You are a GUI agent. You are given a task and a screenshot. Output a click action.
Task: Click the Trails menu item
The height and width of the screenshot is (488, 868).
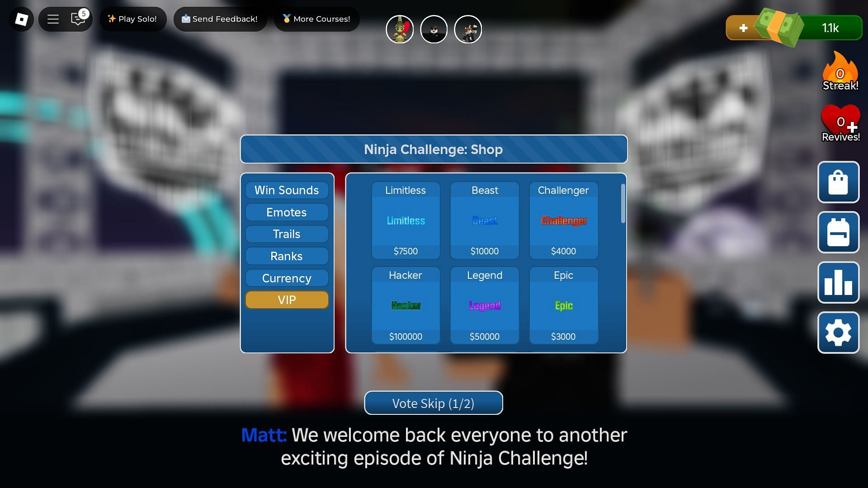[x=286, y=234]
